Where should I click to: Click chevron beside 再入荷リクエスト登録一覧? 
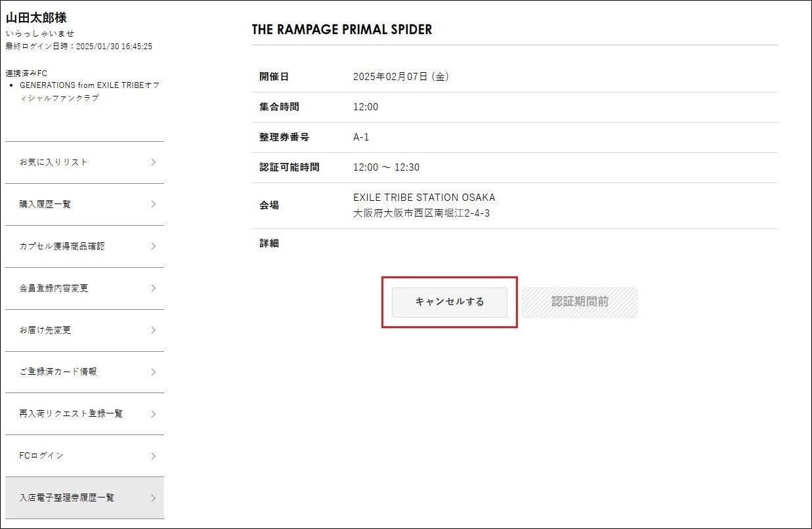(153, 414)
